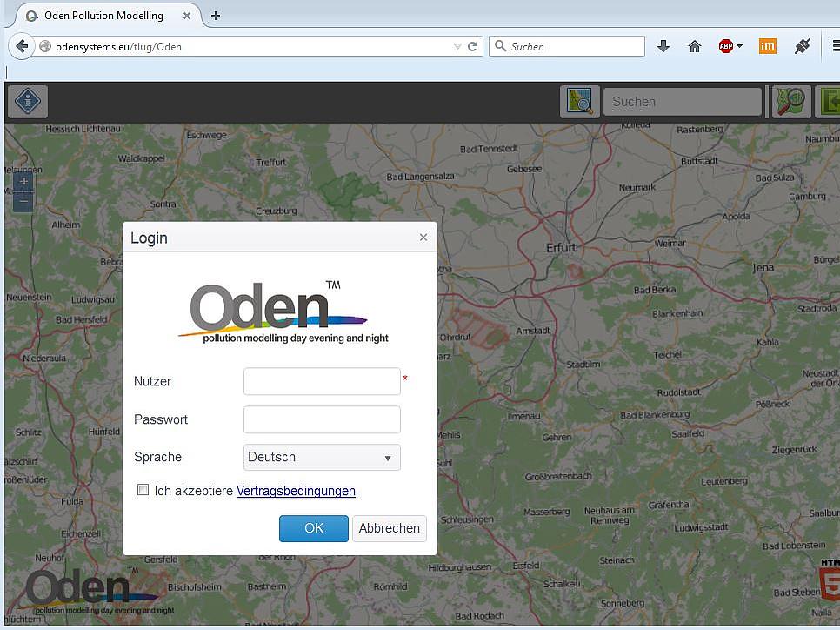Click the browser Suchen search box
The height and width of the screenshot is (630, 840).
pos(567,46)
